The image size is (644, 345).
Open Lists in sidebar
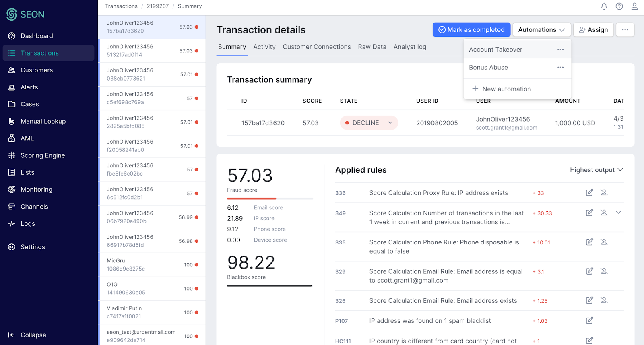click(48, 172)
